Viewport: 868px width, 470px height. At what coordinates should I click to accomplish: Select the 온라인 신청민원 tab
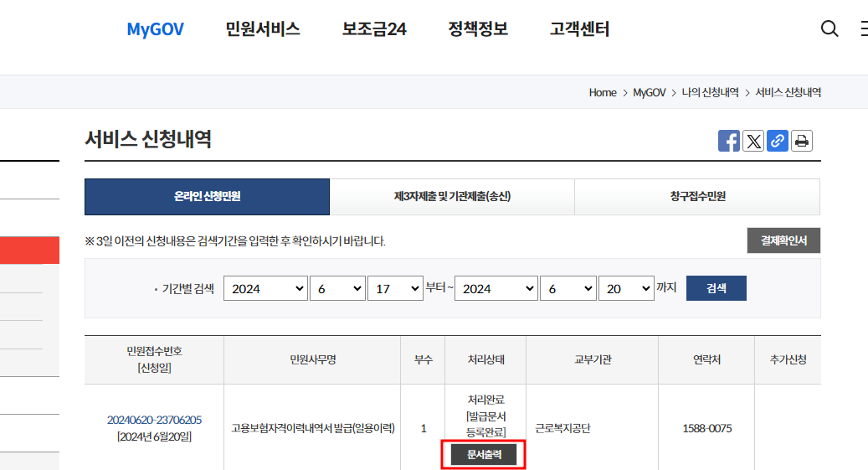click(207, 196)
